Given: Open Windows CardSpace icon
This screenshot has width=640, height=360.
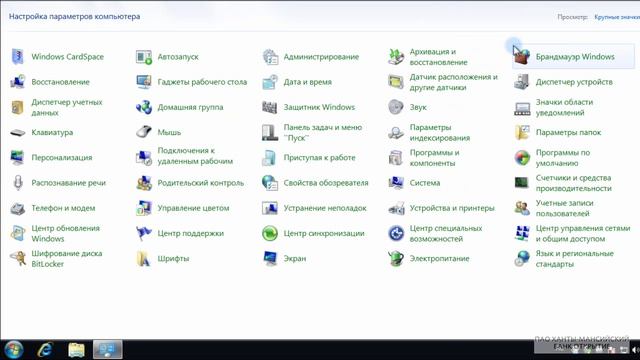Looking at the screenshot, I should pos(18,57).
